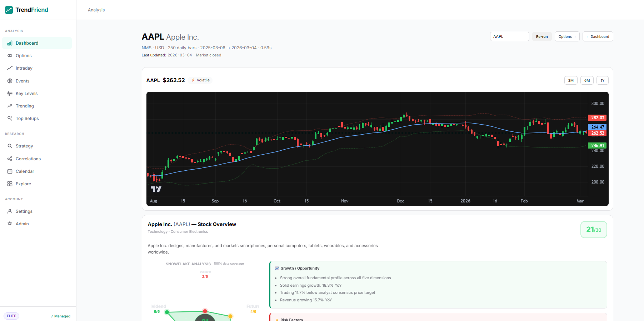The width and height of the screenshot is (644, 321).
Task: Open the Calendar research page
Action: click(x=37, y=171)
